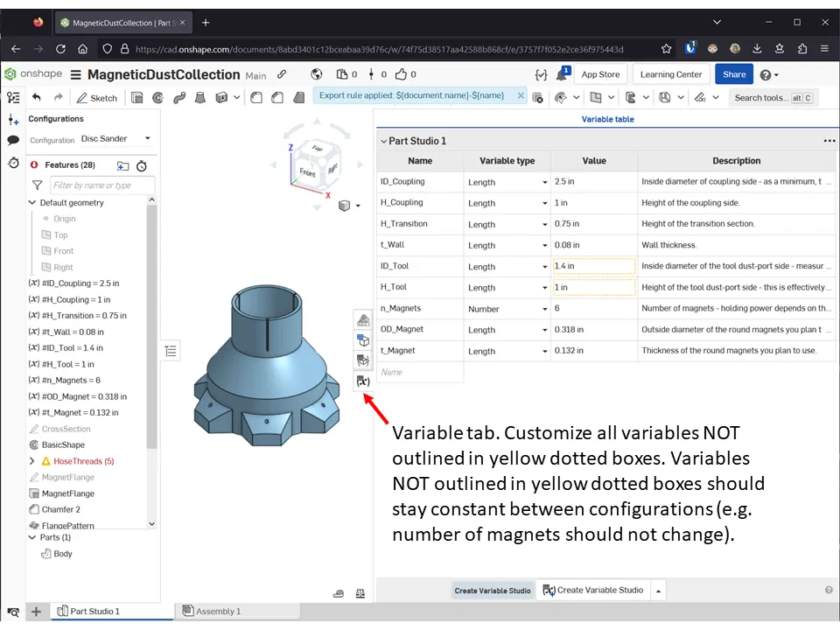Viewport: 840px width, 630px height.
Task: Click the Filter by name or type field
Action: click(x=101, y=185)
